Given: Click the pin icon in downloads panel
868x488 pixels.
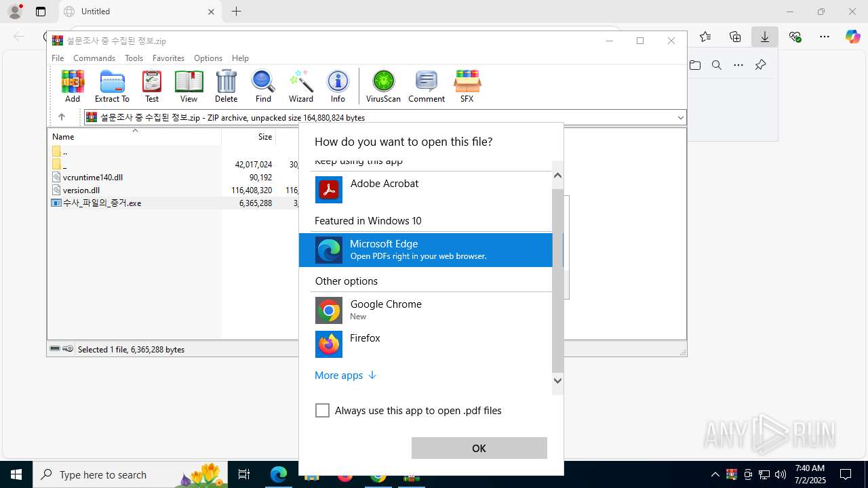Looking at the screenshot, I should click(760, 65).
